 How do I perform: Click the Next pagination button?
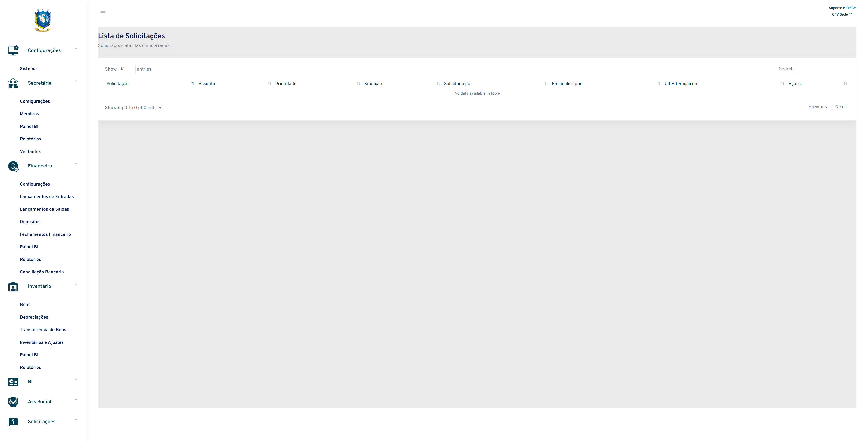840,107
